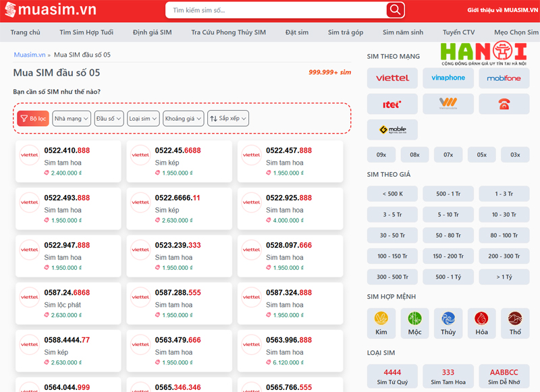Select the red landline telephone icon
Image resolution: width=540 pixels, height=392 pixels.
click(504, 104)
